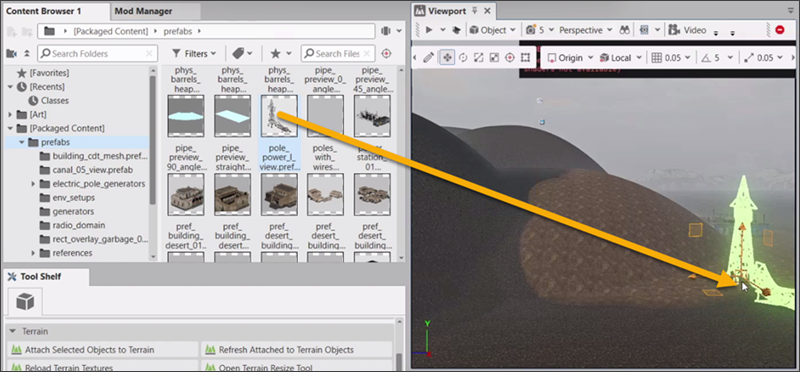
Task: Select the pole_power prefab thumbnail
Action: pos(279,116)
